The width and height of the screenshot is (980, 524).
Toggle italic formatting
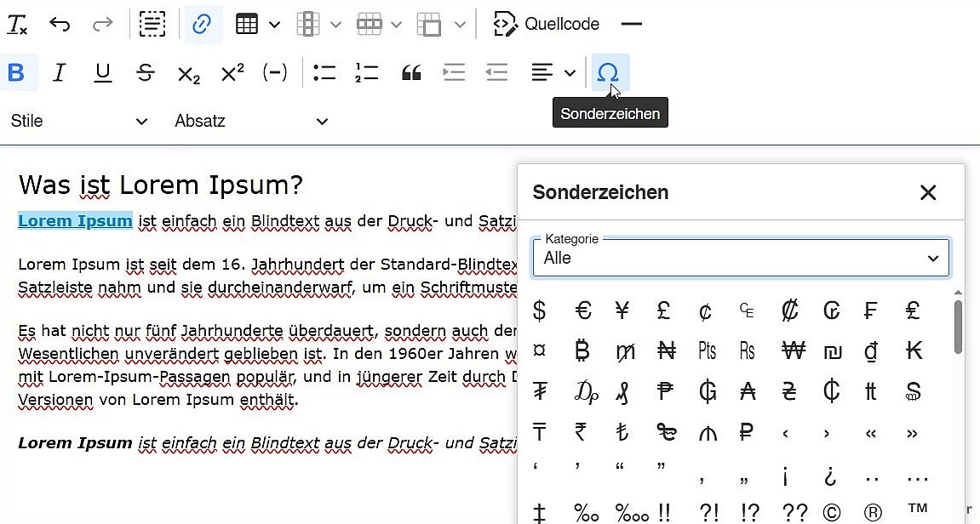point(60,72)
